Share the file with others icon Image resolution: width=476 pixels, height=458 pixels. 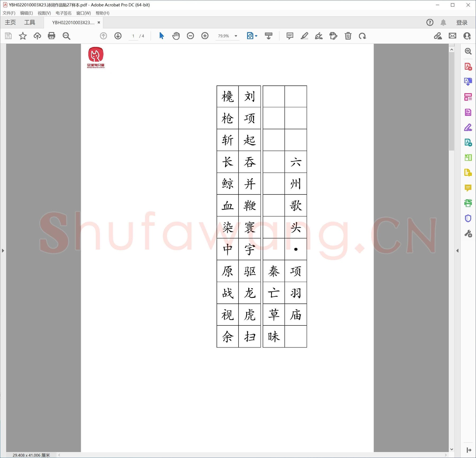pyautogui.click(x=467, y=36)
